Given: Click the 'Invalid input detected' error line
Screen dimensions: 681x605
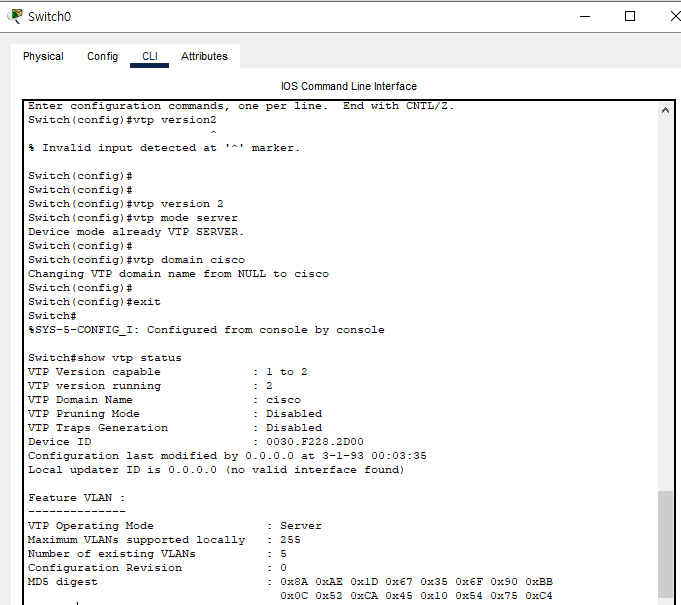Looking at the screenshot, I should click(164, 148).
